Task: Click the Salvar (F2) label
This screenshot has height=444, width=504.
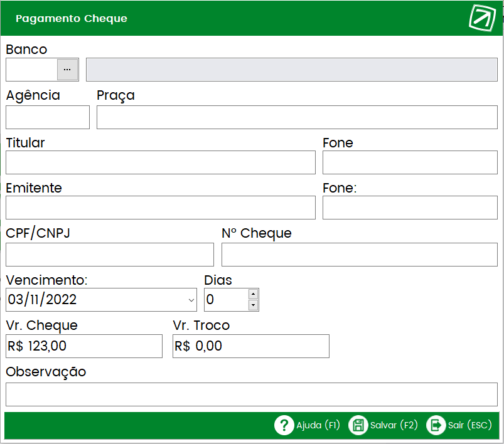Action: click(394, 425)
